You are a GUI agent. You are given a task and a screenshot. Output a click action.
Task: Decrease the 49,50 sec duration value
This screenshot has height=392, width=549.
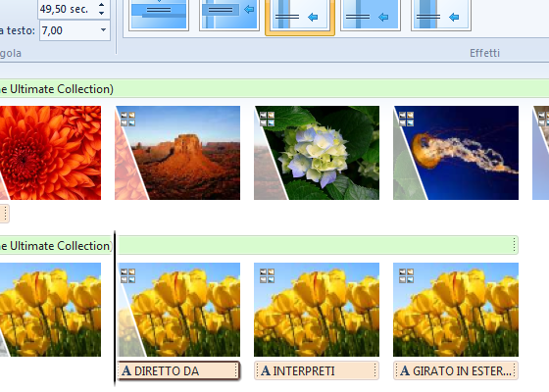(101, 13)
